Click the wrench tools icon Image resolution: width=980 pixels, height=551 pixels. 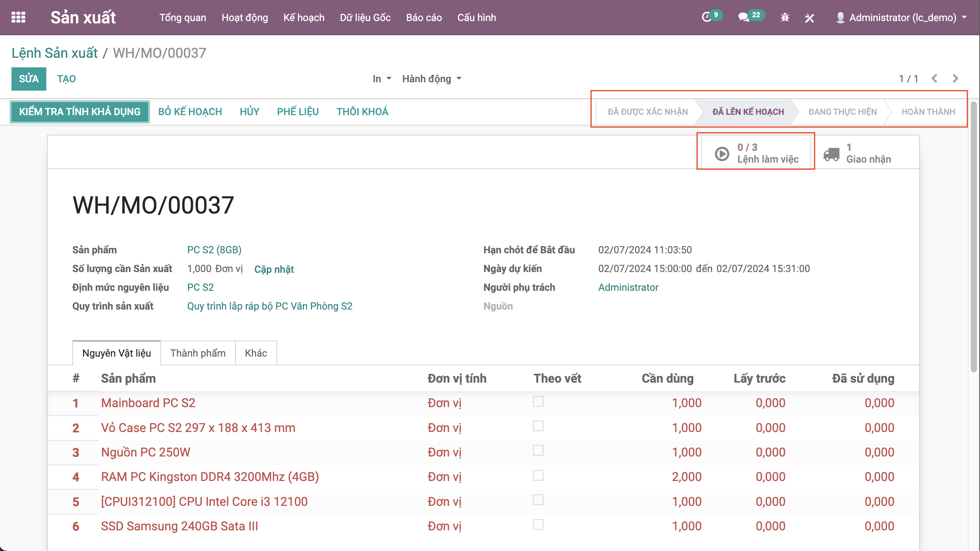(809, 18)
